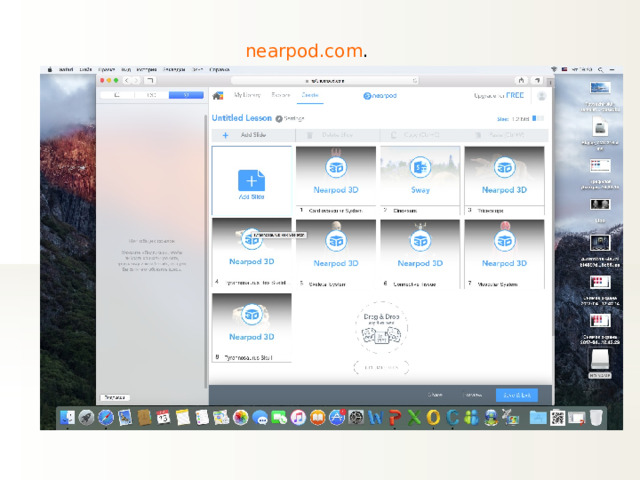Click the Copy toolbar button
The width and height of the screenshot is (640, 480).
421,135
